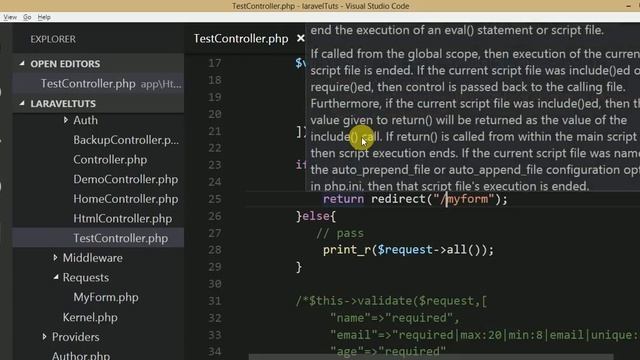Open Kernel.php file
This screenshot has width=640, height=360.
90,317
